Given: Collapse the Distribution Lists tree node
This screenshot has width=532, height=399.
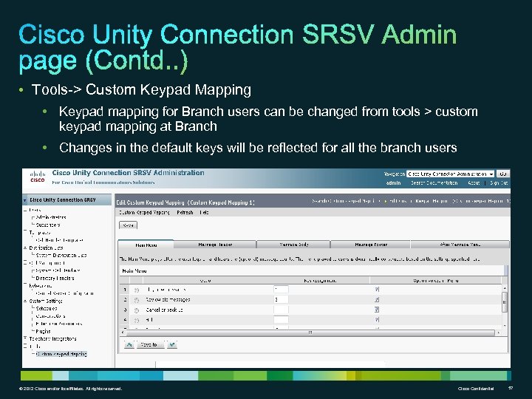Looking at the screenshot, I should 25,248.
